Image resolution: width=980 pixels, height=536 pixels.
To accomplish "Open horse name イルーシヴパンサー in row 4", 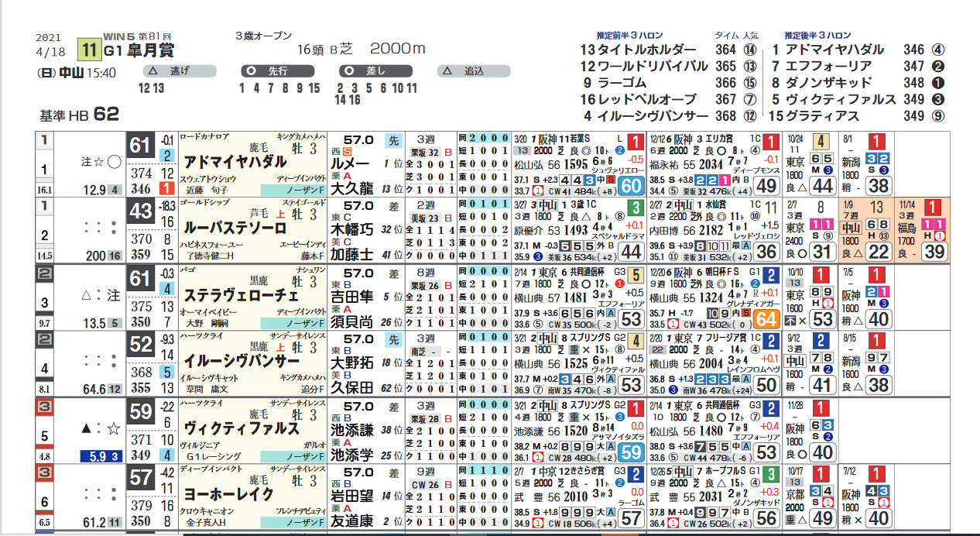I will (241, 362).
